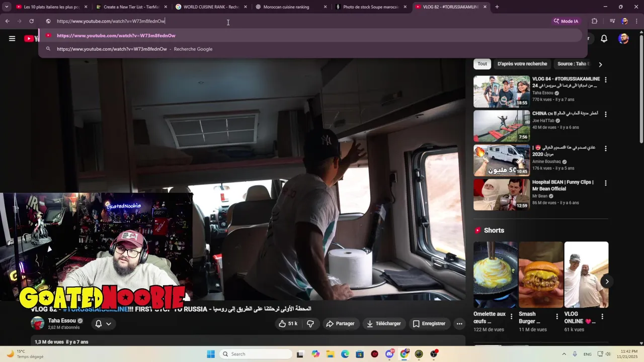The image size is (644, 362).
Task: Open a new browser tab
Action: coord(497,7)
